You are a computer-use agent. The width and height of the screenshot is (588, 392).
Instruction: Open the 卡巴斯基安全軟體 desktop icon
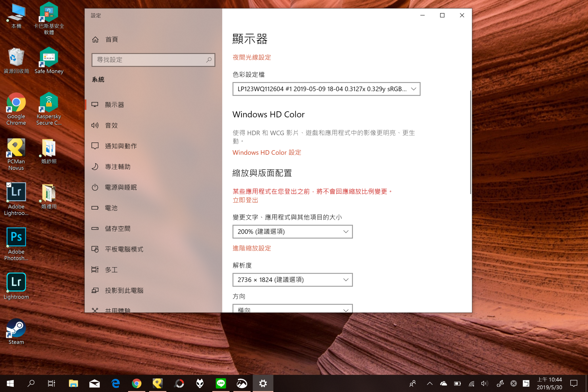(49, 18)
